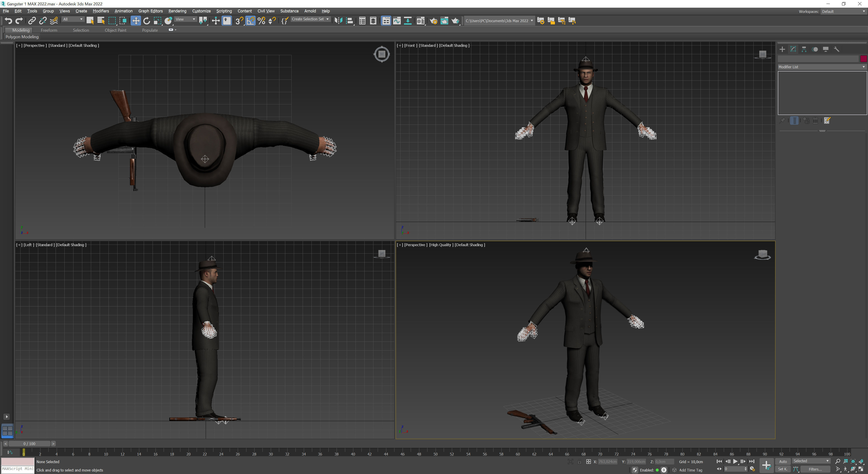
Task: Click Configure Modifier Sets icon
Action: (x=827, y=121)
